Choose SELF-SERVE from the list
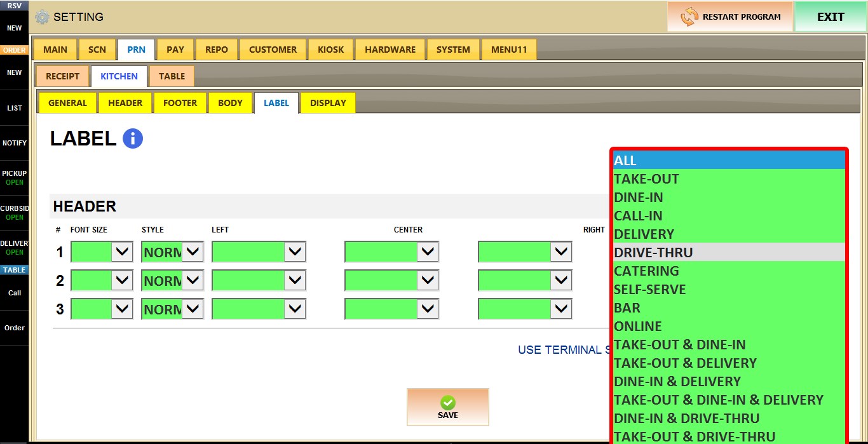 pyautogui.click(x=729, y=290)
